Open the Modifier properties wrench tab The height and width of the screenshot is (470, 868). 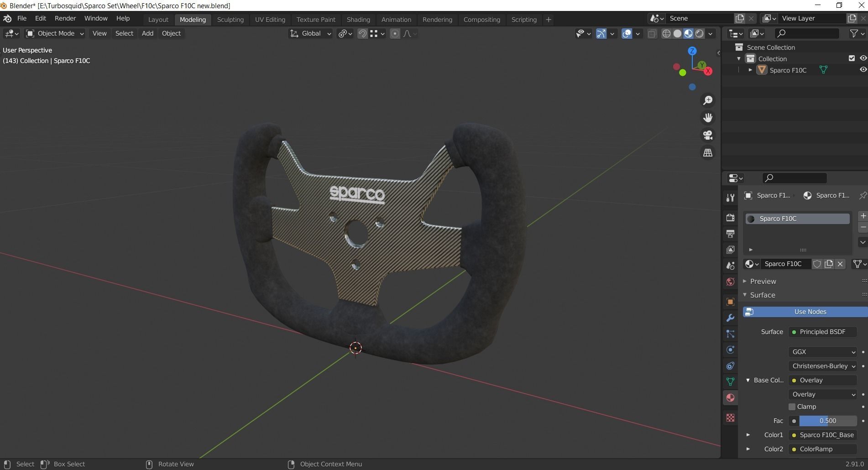coord(730,318)
